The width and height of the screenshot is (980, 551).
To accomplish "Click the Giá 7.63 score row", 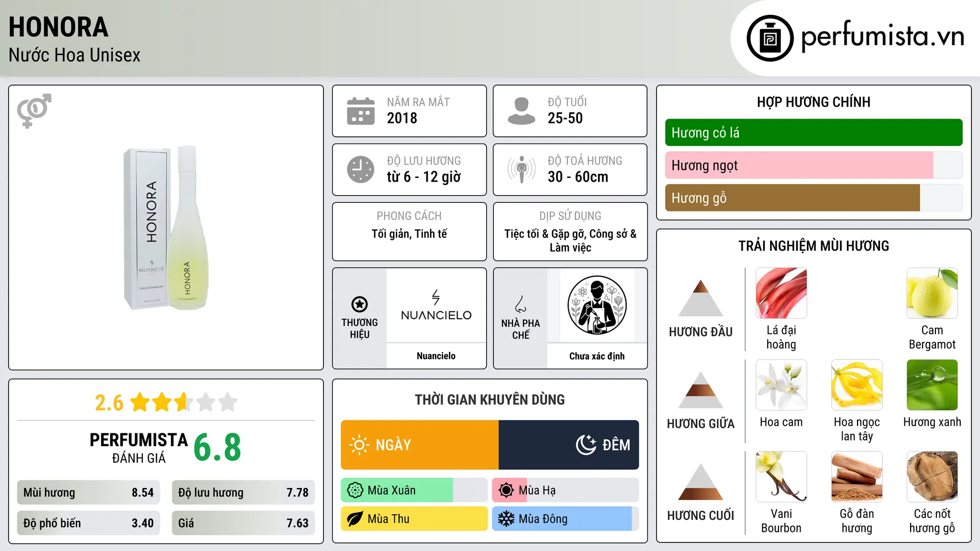I will click(x=243, y=523).
